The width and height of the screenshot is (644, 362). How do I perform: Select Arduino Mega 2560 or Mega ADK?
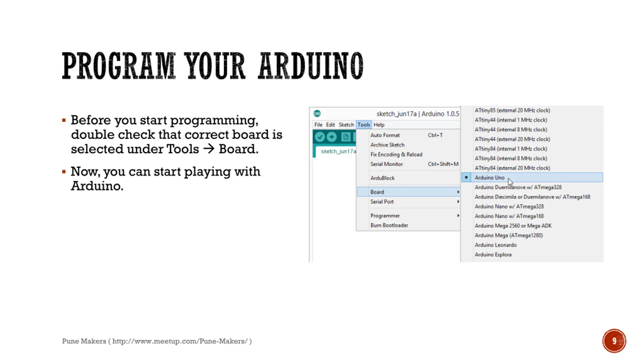[532, 226]
